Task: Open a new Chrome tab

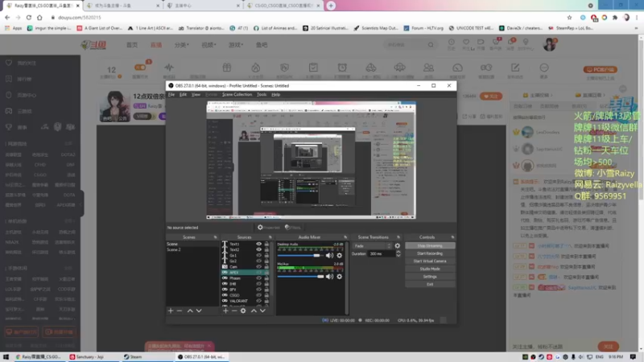Action: [x=331, y=6]
